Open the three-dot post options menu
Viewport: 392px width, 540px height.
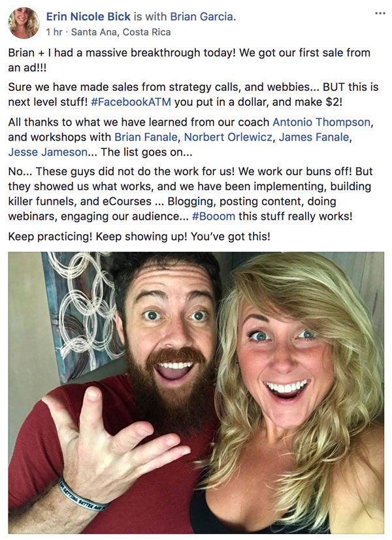[x=380, y=14]
